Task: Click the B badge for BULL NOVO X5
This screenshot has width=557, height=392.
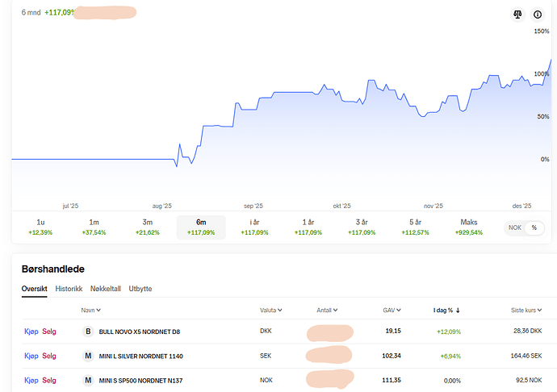Action: click(x=88, y=332)
